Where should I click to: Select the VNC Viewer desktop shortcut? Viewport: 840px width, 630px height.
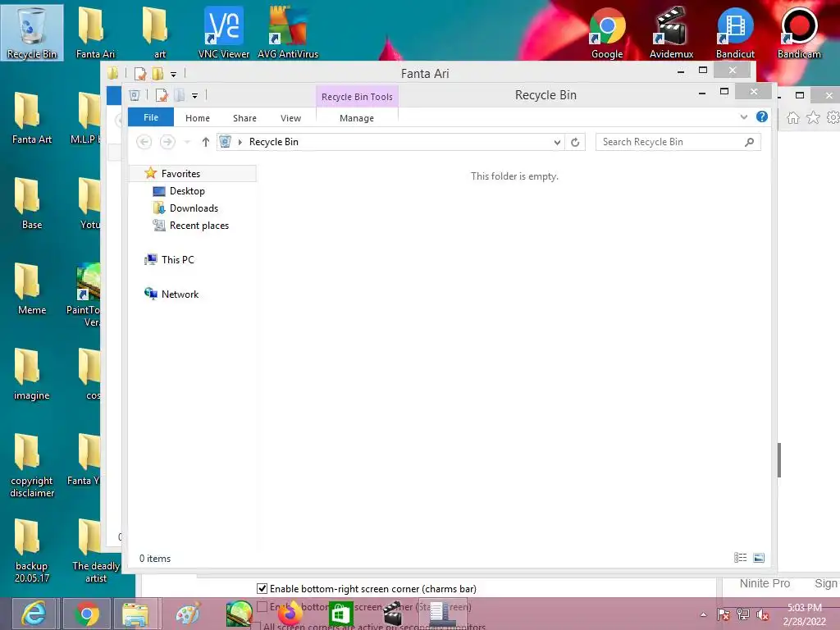tap(224, 32)
